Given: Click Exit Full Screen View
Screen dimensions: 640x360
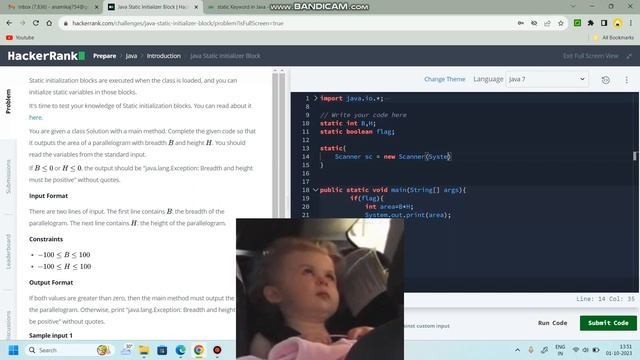Looking at the screenshot, I should (x=591, y=56).
